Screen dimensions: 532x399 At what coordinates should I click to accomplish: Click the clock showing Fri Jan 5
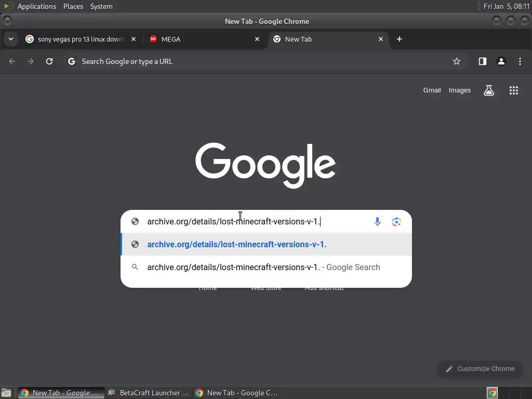point(506,6)
